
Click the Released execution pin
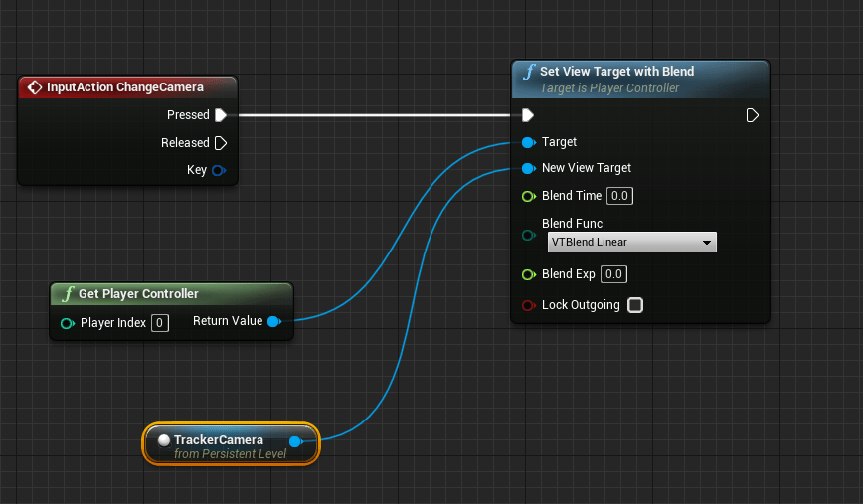[221, 143]
